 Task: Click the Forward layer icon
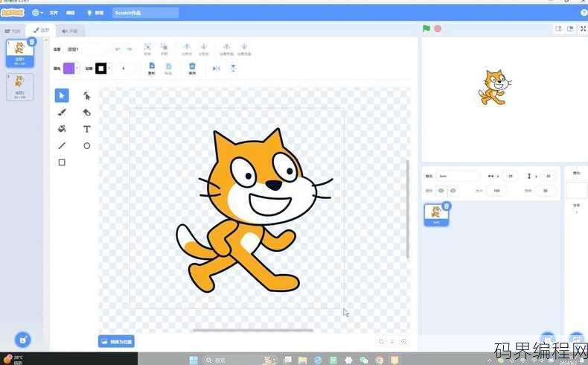point(187,48)
